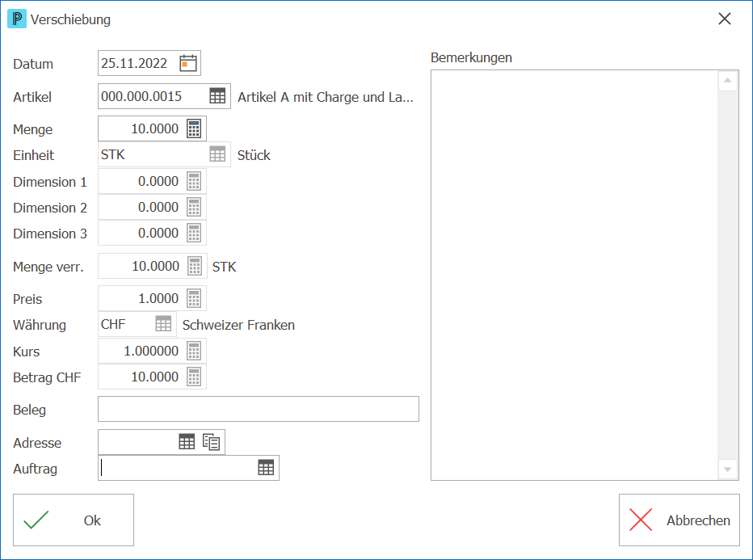
Task: Click the empty Beleg input field
Action: coord(259,409)
